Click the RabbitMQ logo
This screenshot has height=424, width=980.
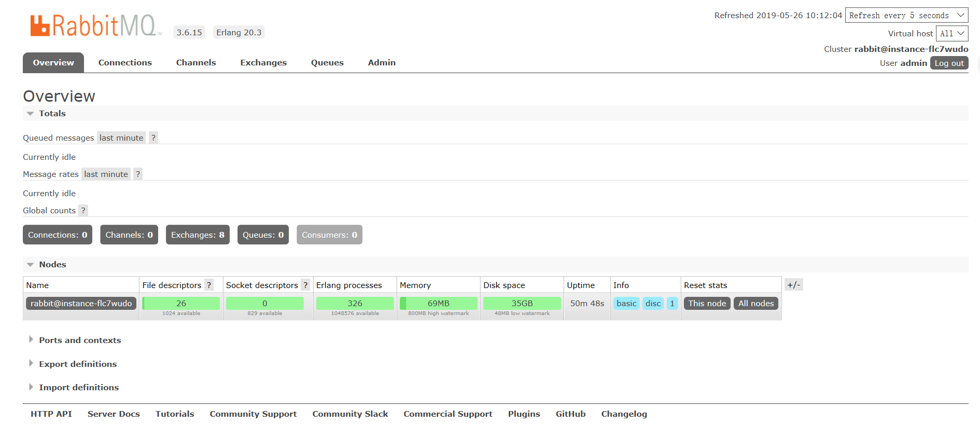pos(96,25)
